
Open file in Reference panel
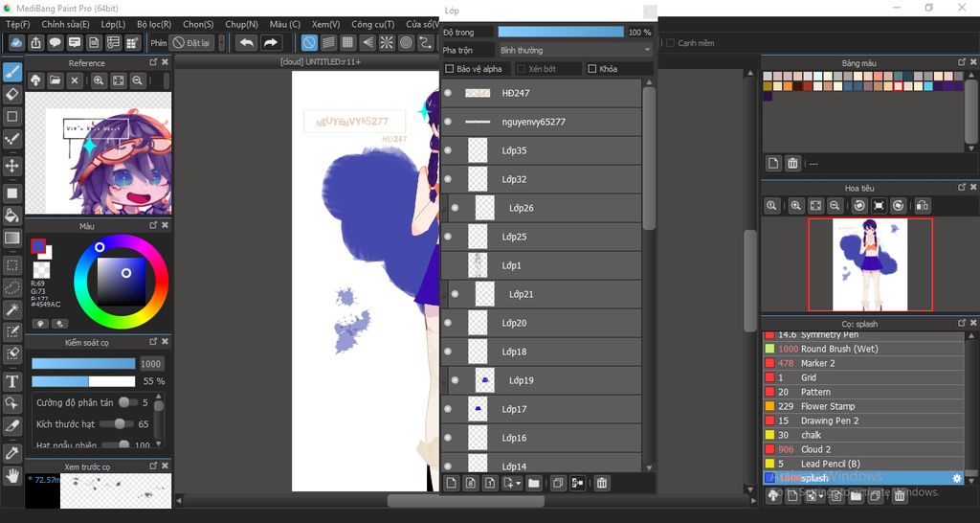[55, 80]
